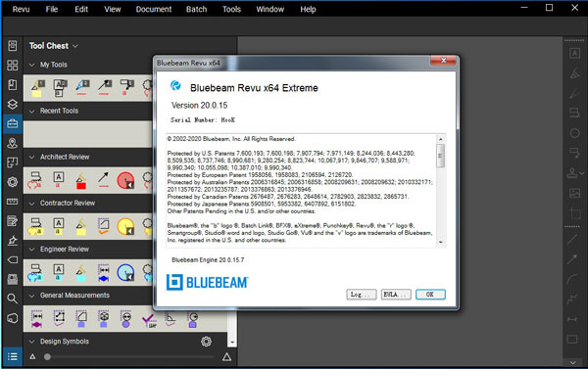Select the Arc tool in right toolbar
The width and height of the screenshot is (588, 369).
pos(572,279)
